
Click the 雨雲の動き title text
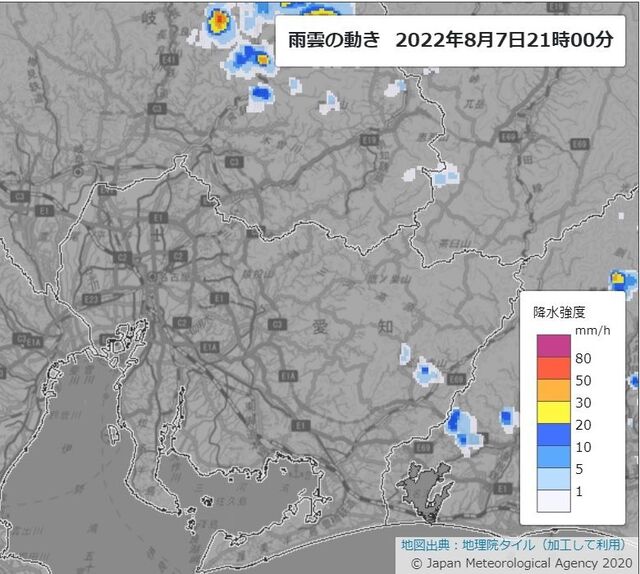tap(334, 40)
